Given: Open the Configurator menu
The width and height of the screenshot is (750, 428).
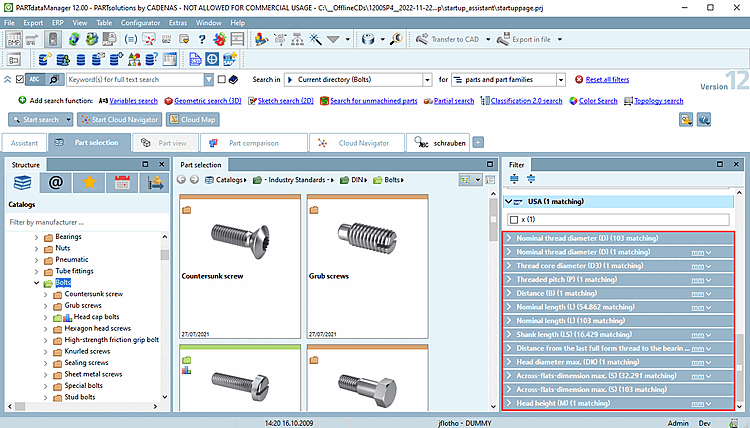Looking at the screenshot, I should tap(141, 20).
